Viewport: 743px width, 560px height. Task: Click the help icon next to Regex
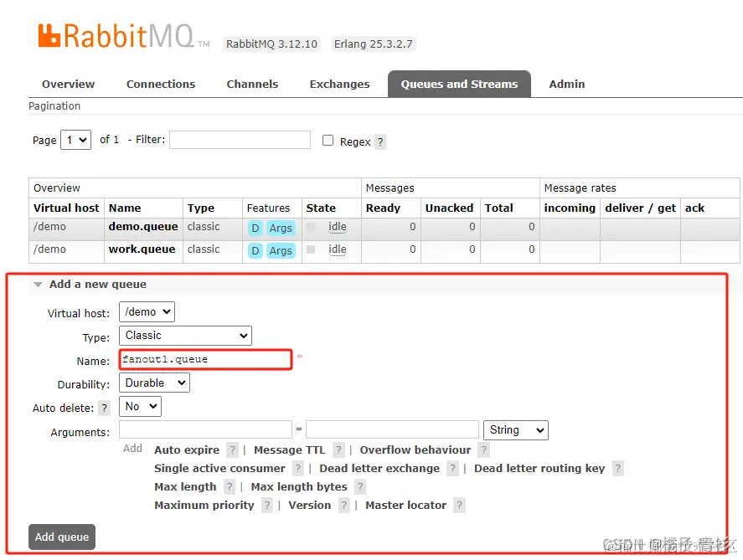click(381, 141)
